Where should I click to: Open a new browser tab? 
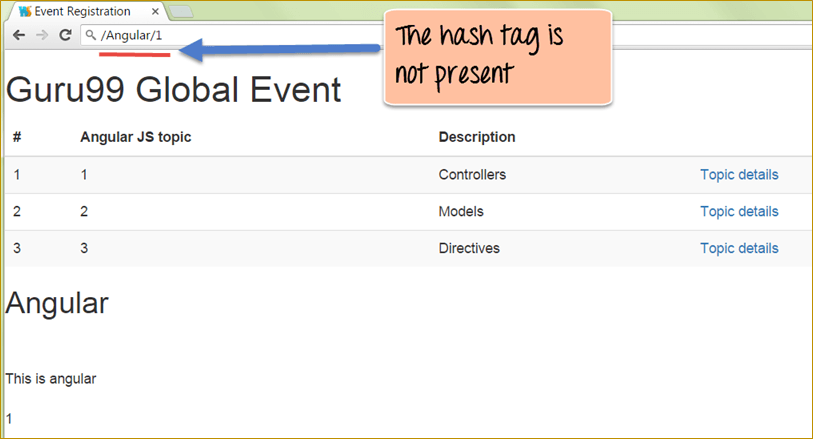[181, 12]
